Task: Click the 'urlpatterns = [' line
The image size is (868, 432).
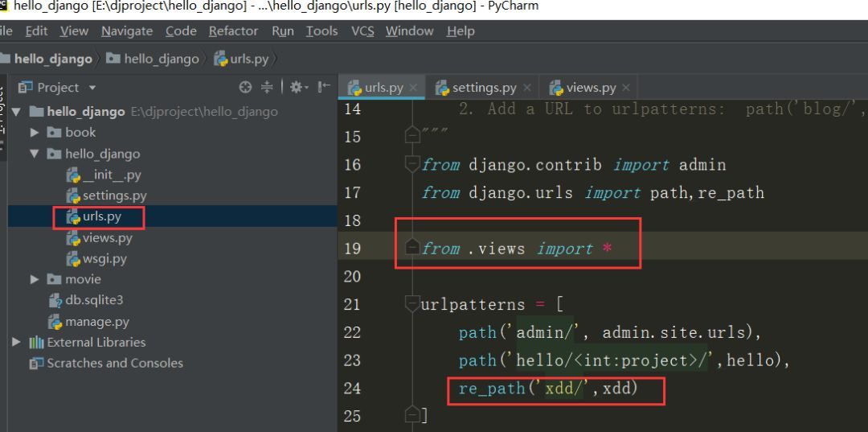Action: [492, 304]
